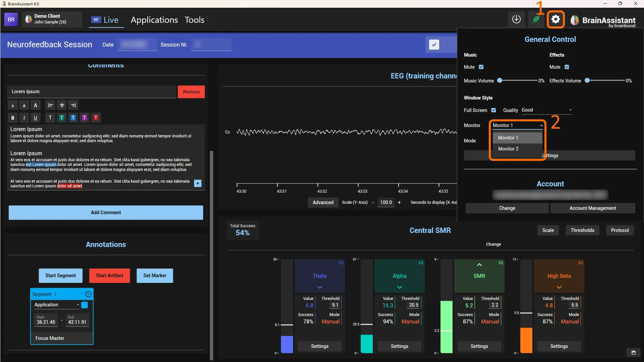Select Monitor 1 from the list
The width and height of the screenshot is (644, 362).
tap(517, 138)
